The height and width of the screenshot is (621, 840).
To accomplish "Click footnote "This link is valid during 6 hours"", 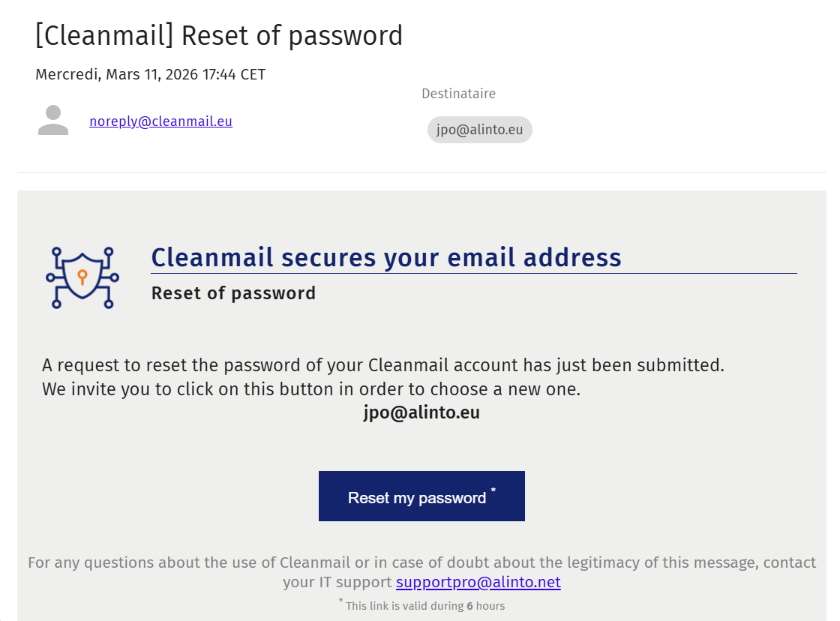I will (425, 606).
